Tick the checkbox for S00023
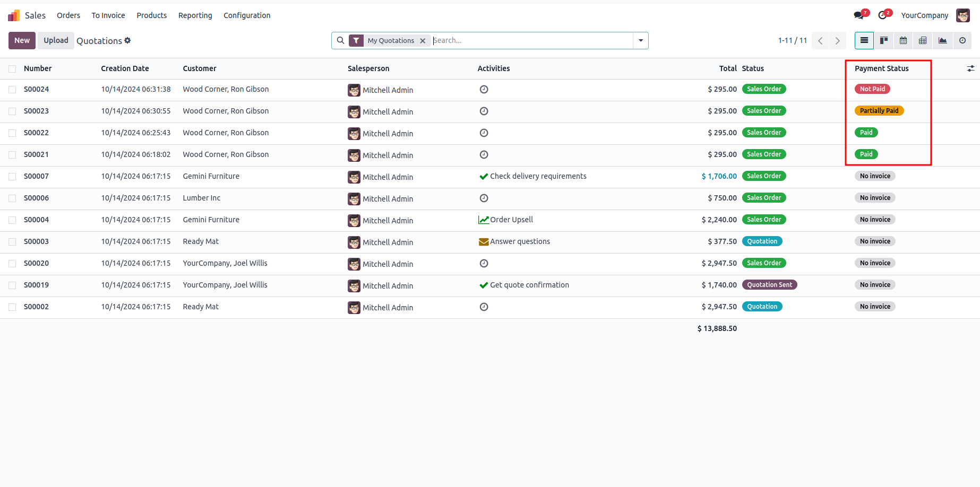The width and height of the screenshot is (980, 487). [x=12, y=111]
